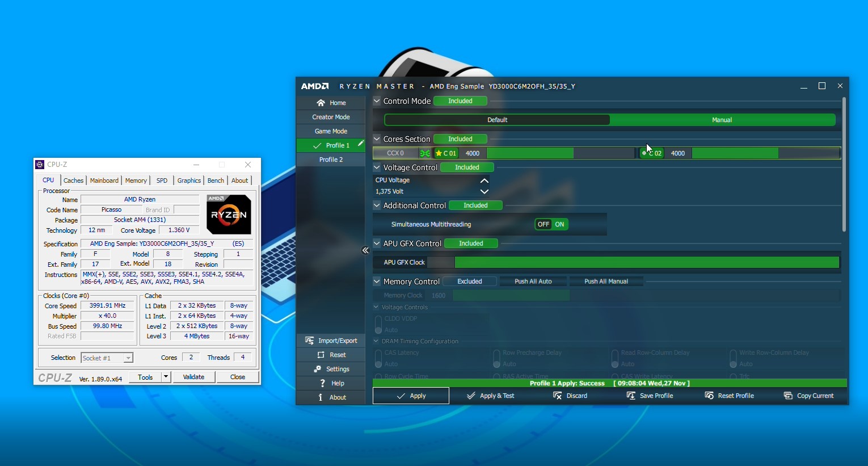
Task: Open Help in Ryzen Master sidebar
Action: (331, 383)
